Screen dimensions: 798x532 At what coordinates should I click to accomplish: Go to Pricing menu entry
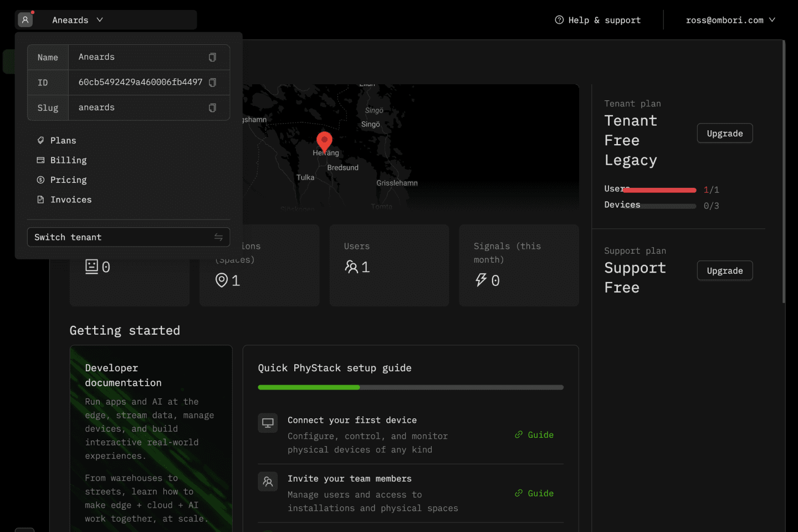[x=68, y=180]
